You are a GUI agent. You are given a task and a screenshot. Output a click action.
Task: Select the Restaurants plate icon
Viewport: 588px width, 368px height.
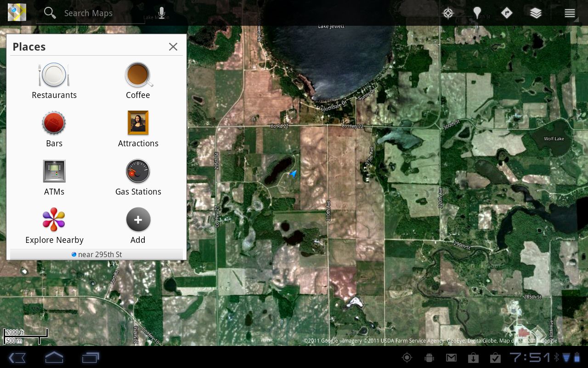(54, 75)
